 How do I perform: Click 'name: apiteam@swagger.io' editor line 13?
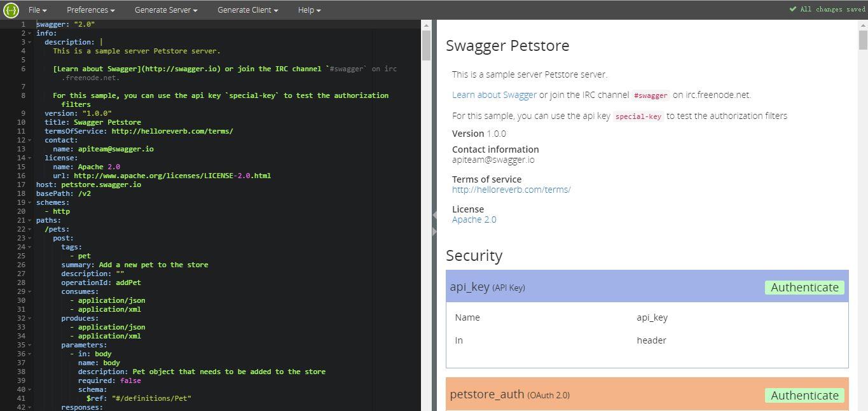[104, 149]
